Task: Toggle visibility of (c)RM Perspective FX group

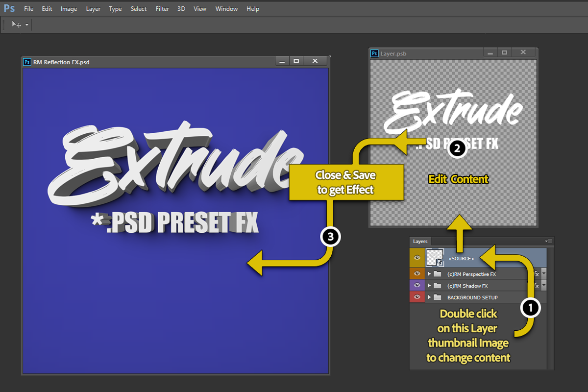Action: pos(417,274)
